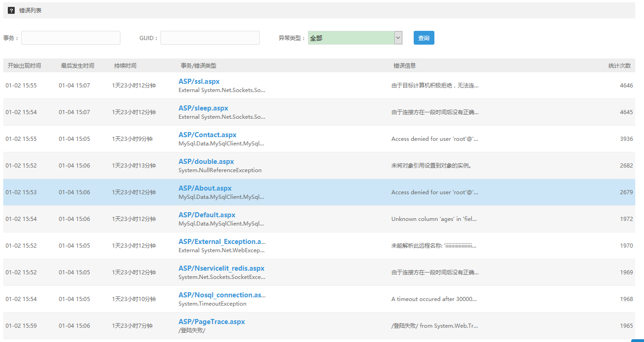Image resolution: width=644 pixels, height=342 pixels.
Task: Click System.TimeoutException error type text
Action: [x=212, y=304]
